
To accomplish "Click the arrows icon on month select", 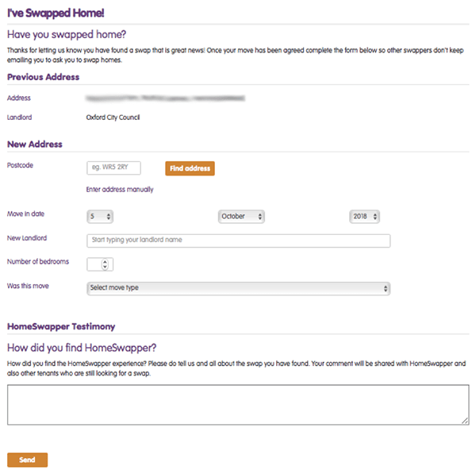I will point(260,217).
